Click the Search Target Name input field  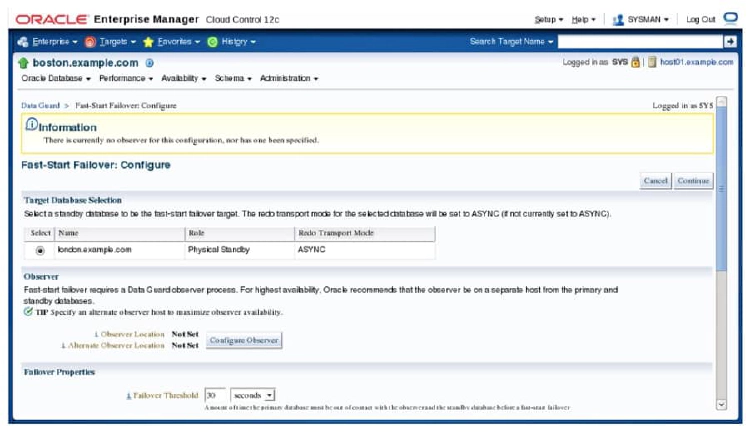coord(640,42)
